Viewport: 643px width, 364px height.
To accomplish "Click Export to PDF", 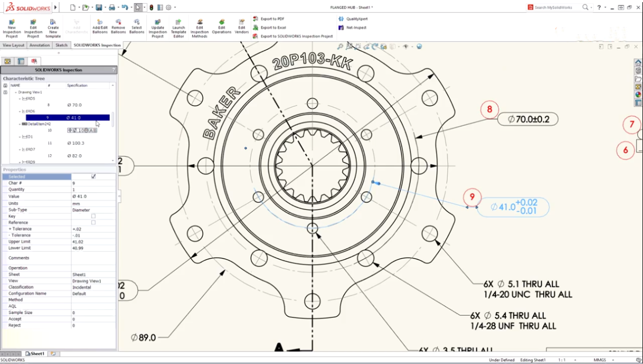I will pos(268,19).
